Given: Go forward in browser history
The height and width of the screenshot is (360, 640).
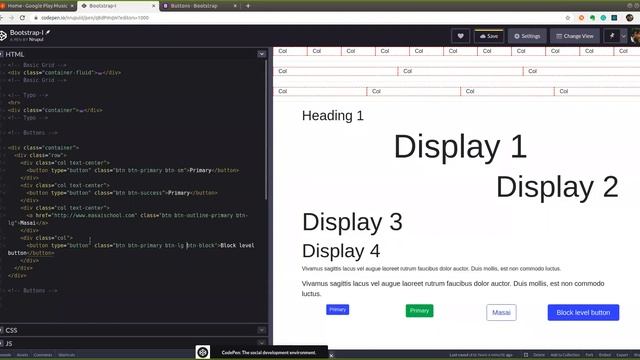Looking at the screenshot, I should (11, 18).
